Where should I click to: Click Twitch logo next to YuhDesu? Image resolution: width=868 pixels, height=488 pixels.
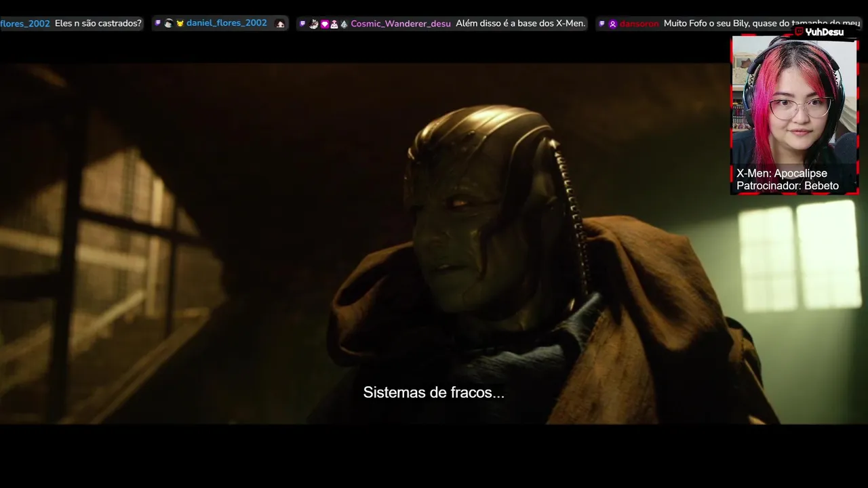coord(799,31)
